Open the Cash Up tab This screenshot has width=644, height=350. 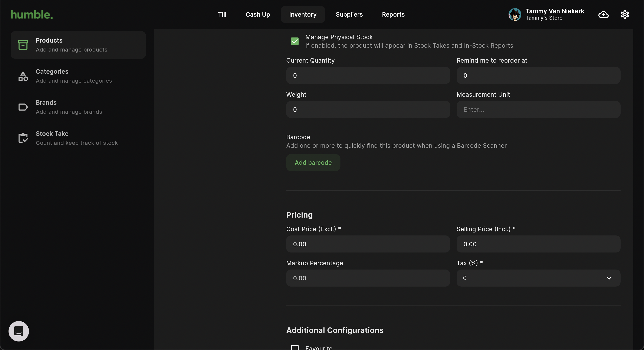coord(258,14)
